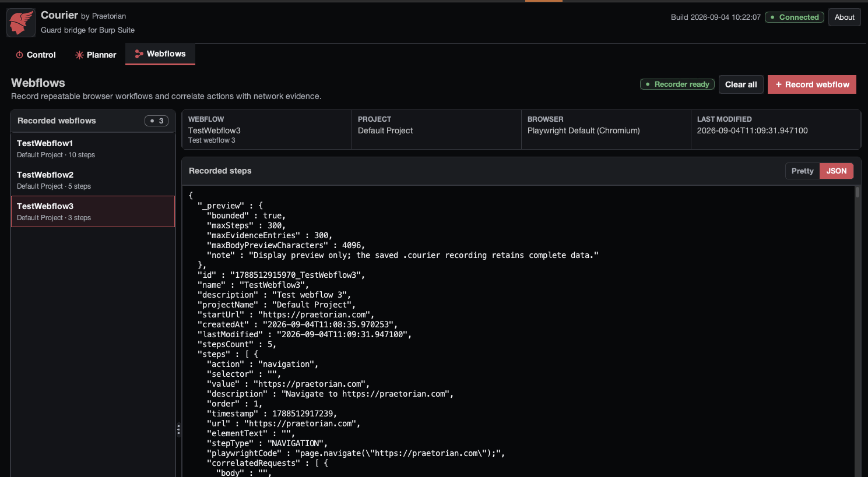Click the Recorded steps panel heading

coord(220,171)
